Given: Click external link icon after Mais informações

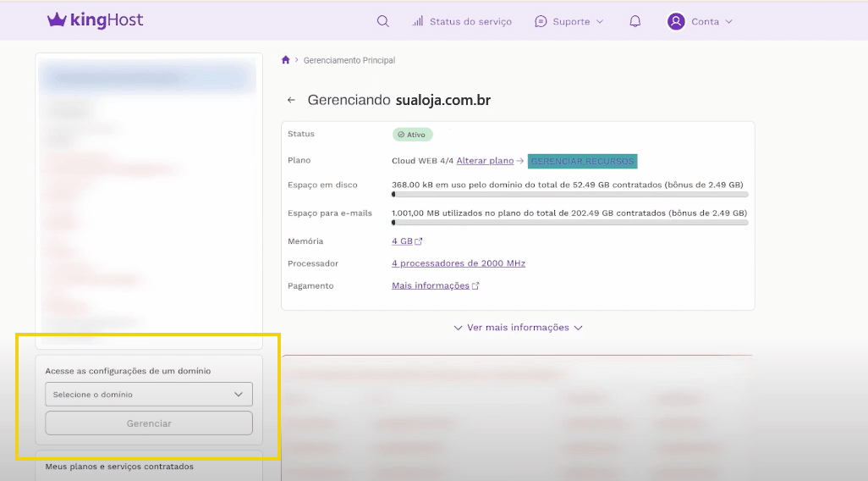Looking at the screenshot, I should point(475,286).
